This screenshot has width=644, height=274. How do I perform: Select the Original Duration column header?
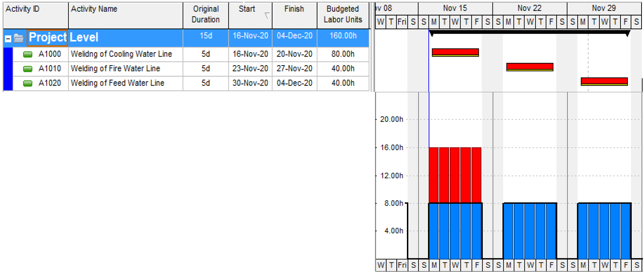206,15
